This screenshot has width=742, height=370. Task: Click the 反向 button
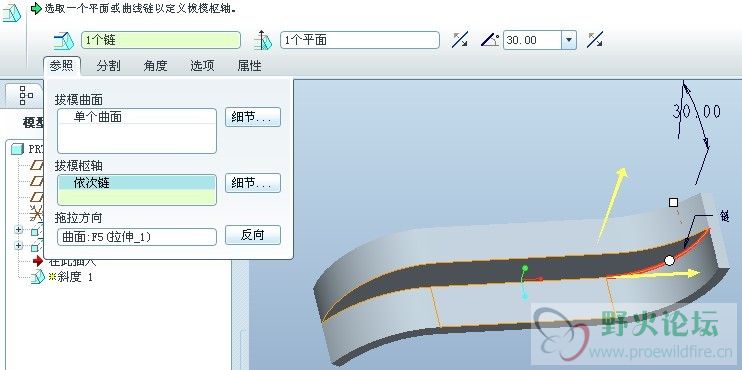pos(253,235)
